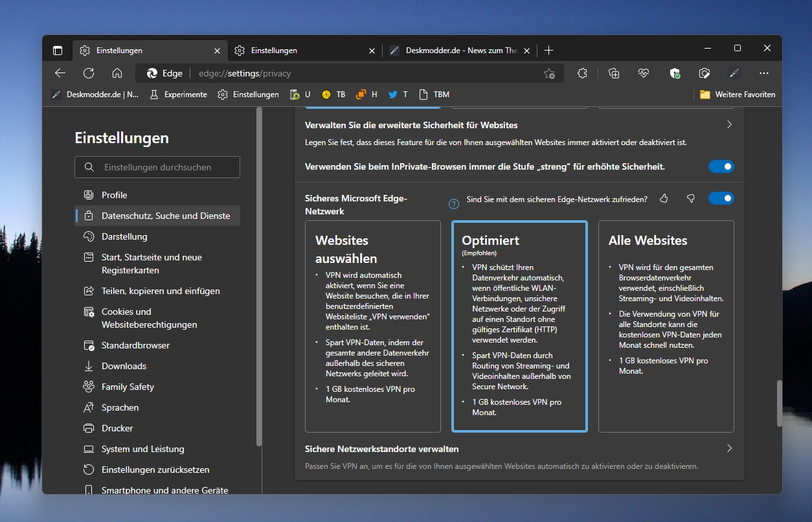Open the TBM bookmark

pyautogui.click(x=434, y=95)
